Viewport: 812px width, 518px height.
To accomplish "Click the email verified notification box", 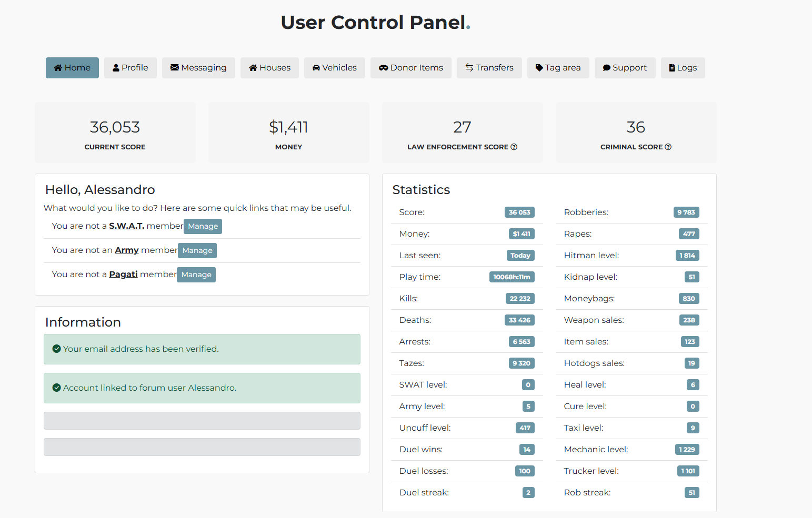I will [202, 349].
